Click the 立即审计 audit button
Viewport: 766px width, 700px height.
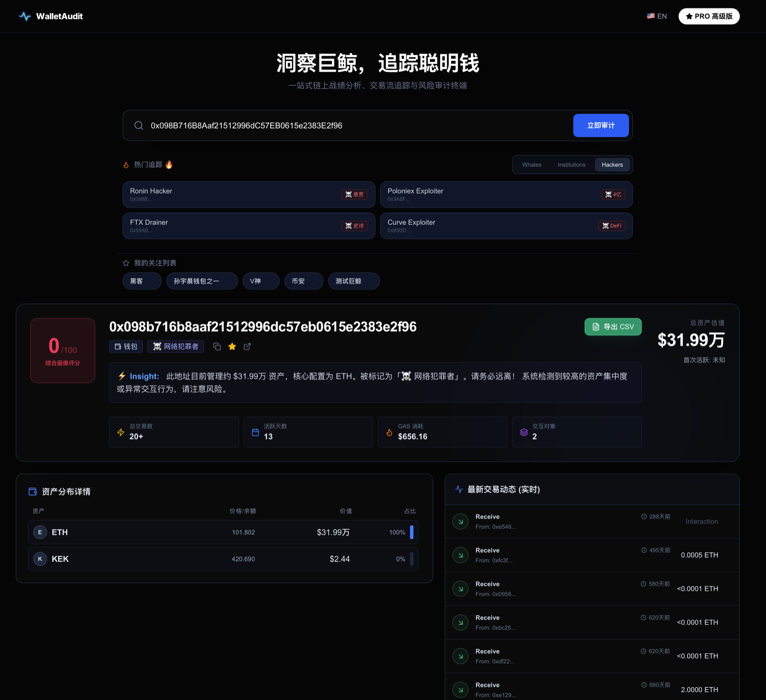point(601,126)
